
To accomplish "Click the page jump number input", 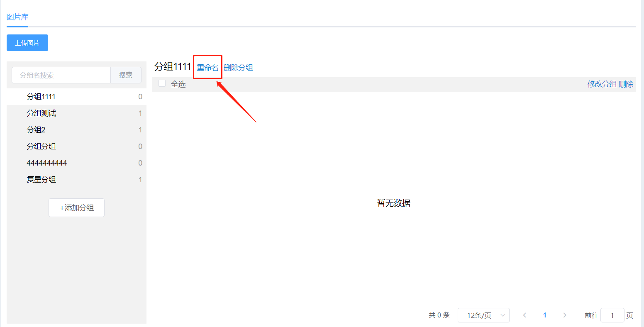I will [x=612, y=315].
